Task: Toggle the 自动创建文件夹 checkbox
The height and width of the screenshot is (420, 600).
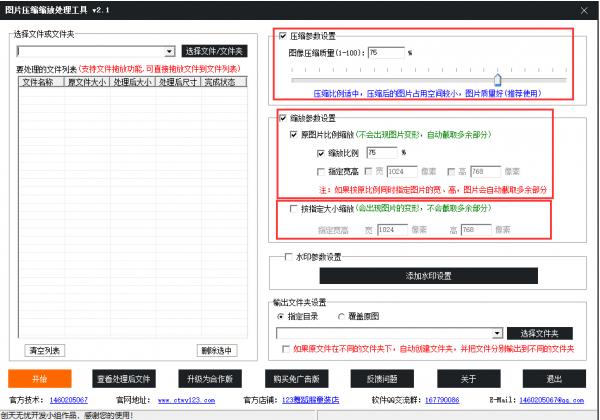Action: (x=285, y=349)
